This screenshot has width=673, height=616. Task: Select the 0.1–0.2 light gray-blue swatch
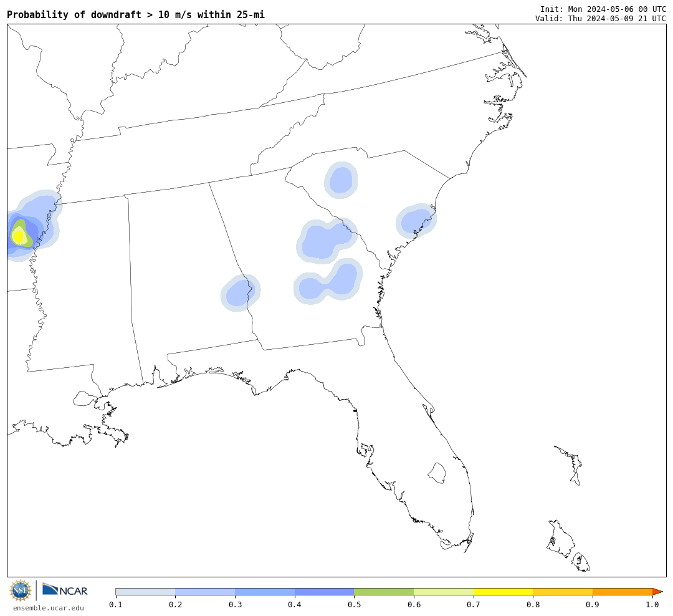pyautogui.click(x=145, y=592)
